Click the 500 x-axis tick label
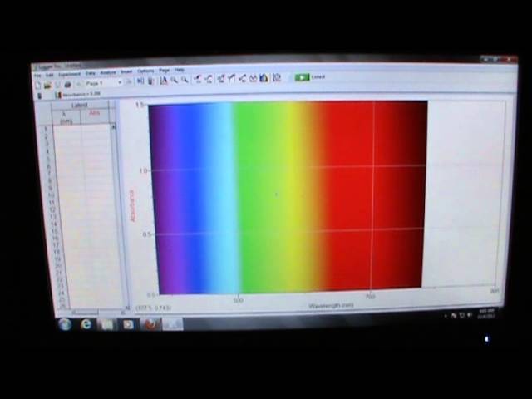 (239, 300)
